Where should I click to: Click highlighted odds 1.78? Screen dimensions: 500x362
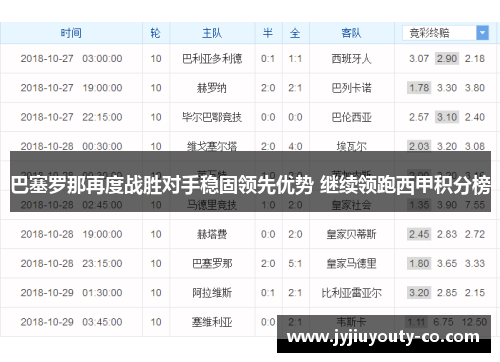point(419,88)
